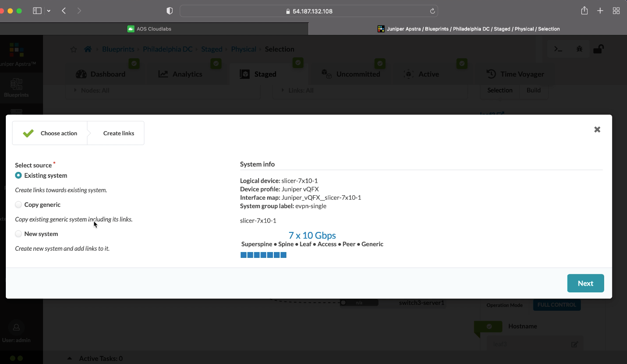Go forward in Safari

click(x=79, y=11)
